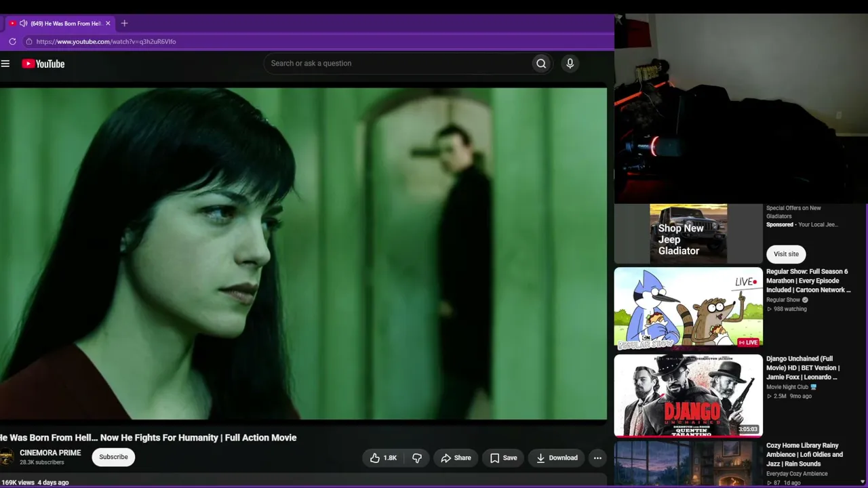Select the 'He Was Born From Hell' tab
Screen dimensions: 868x488
pyautogui.click(x=59, y=23)
